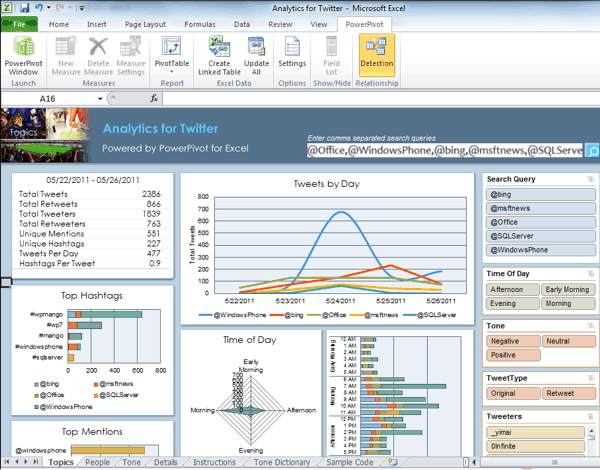Toggle the Early Morning slicer item

(x=568, y=289)
